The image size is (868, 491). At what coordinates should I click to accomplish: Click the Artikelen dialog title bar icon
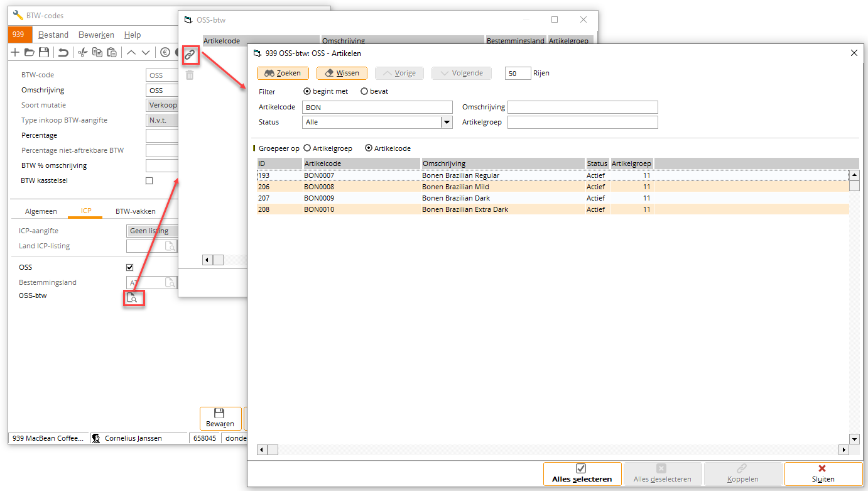(257, 53)
